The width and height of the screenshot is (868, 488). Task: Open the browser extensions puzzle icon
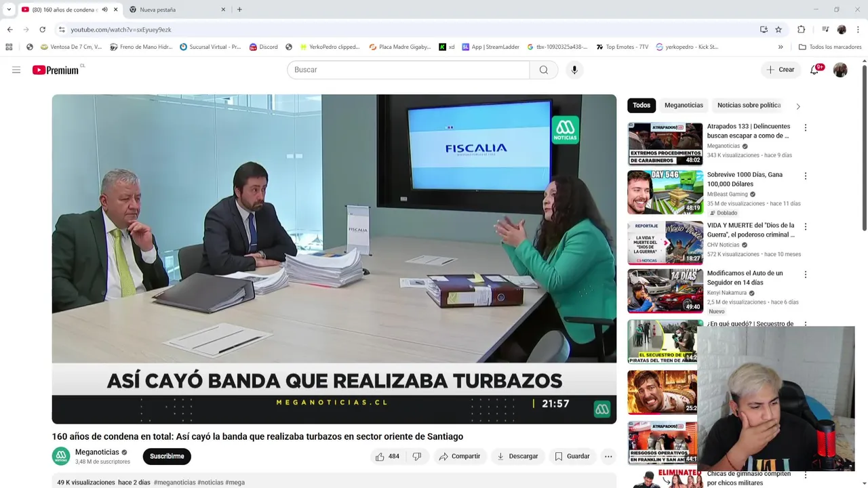801,29
